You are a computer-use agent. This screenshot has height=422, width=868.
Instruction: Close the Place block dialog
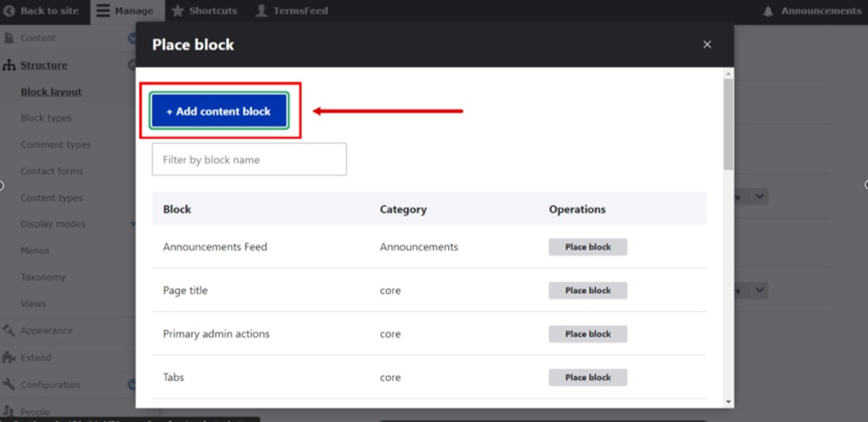coord(707,45)
